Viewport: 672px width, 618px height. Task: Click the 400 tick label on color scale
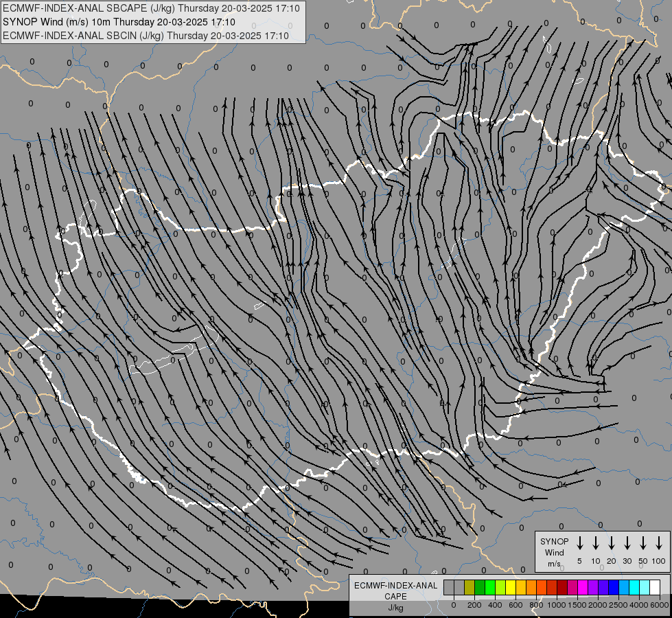495,605
